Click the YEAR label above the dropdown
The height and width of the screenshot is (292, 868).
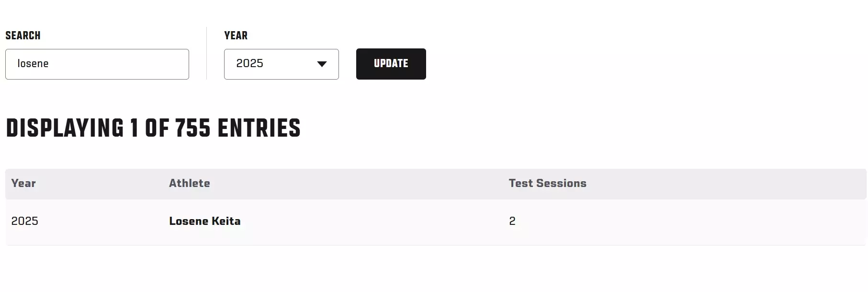(x=236, y=35)
